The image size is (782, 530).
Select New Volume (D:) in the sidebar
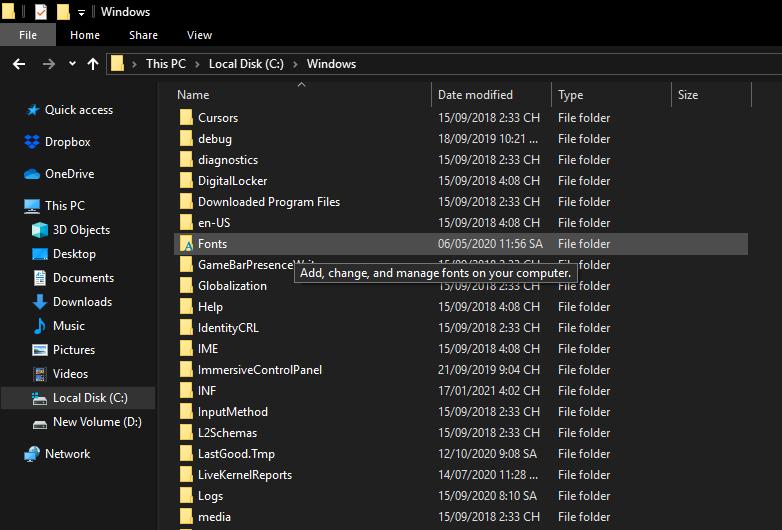click(97, 422)
